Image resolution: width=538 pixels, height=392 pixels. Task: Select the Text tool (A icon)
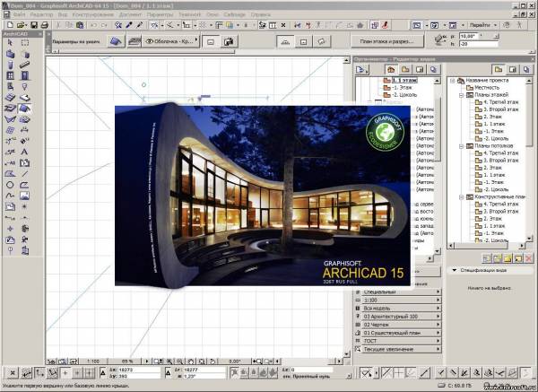(x=24, y=152)
